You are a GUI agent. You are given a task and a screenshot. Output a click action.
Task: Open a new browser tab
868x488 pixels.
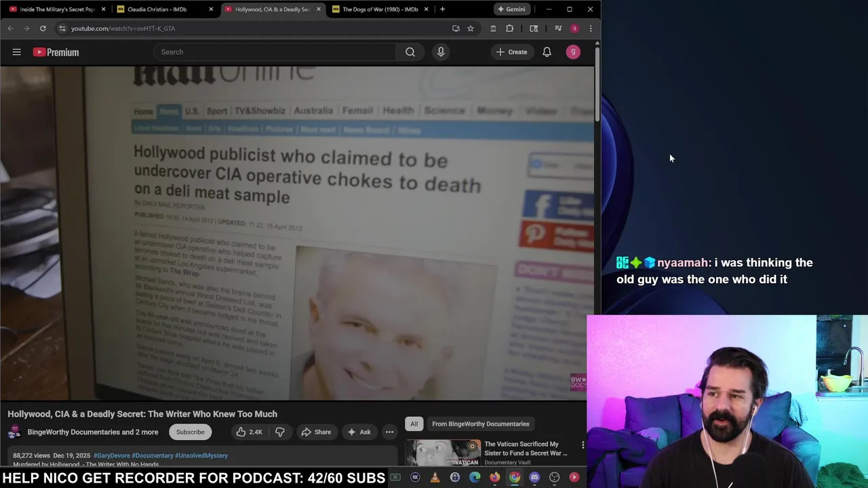click(442, 9)
